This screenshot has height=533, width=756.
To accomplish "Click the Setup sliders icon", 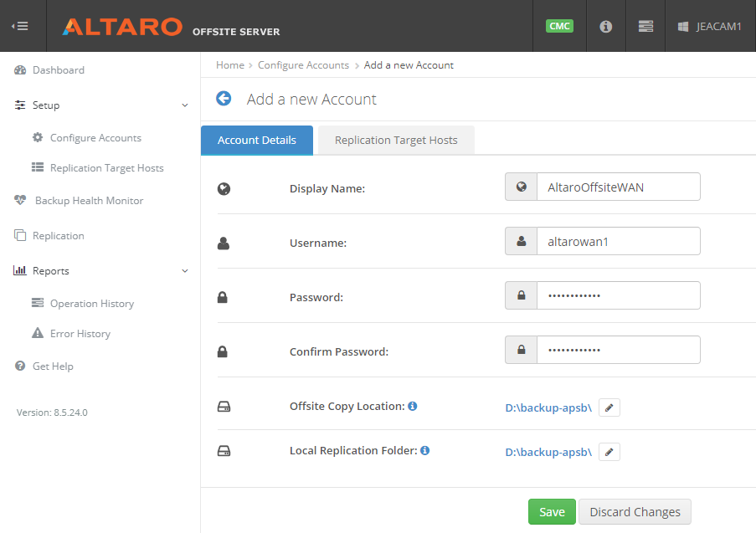I will coord(20,105).
